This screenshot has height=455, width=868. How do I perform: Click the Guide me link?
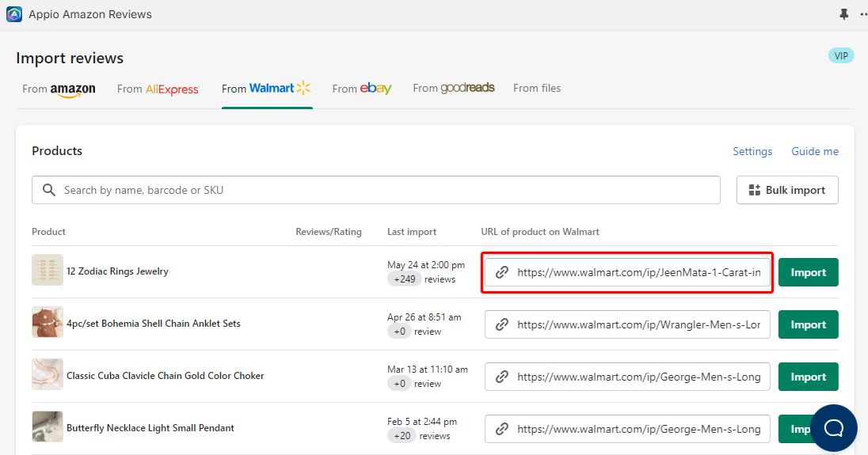(814, 151)
